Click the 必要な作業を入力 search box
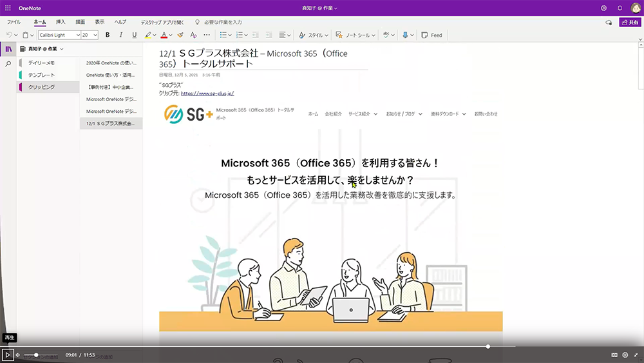This screenshot has height=363, width=644. pos(223,22)
